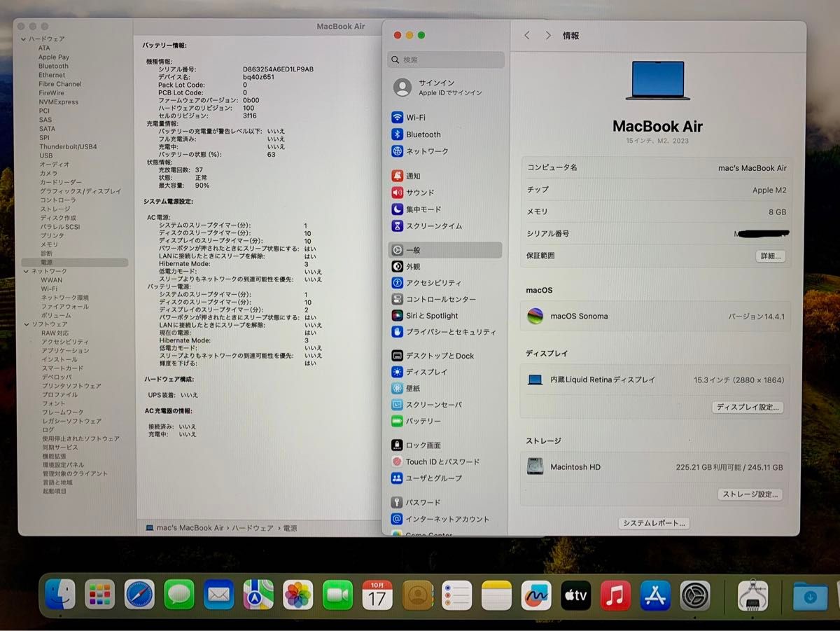Click mac's MacBook Air in path bar
This screenshot has width=840, height=631.
click(x=185, y=528)
